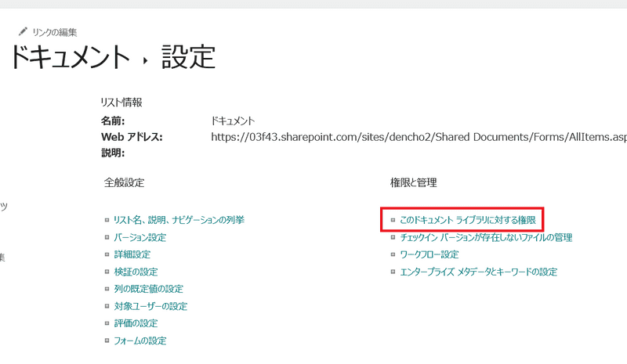Open 対象ユーザーの設定
The height and width of the screenshot is (364, 627).
tap(150, 306)
